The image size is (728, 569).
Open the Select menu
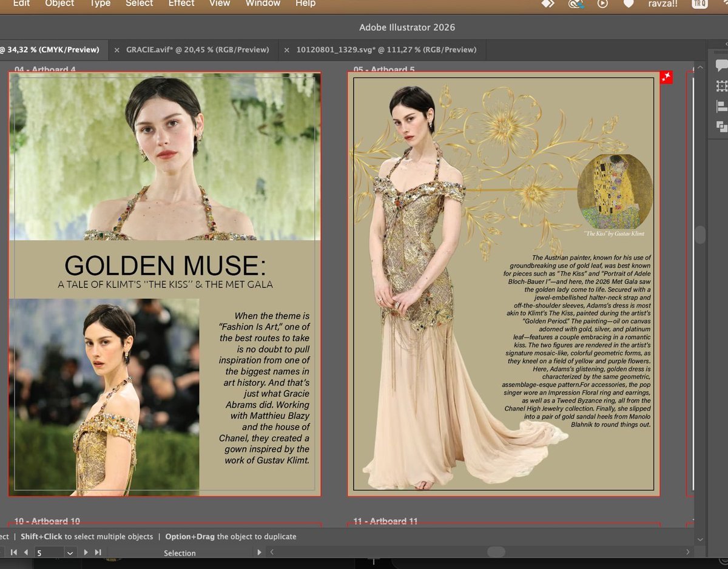[140, 3]
